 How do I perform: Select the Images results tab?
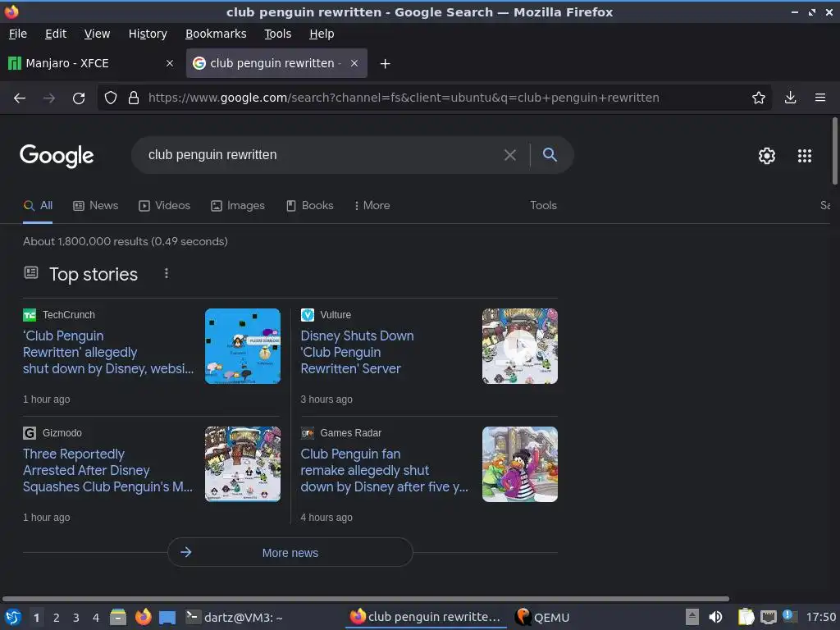click(x=238, y=206)
